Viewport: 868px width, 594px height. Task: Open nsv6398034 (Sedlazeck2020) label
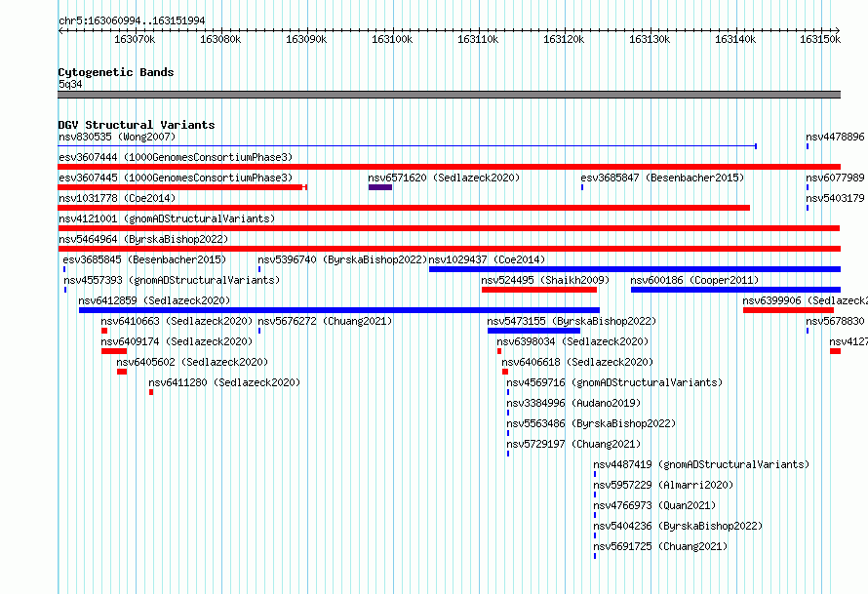click(572, 341)
